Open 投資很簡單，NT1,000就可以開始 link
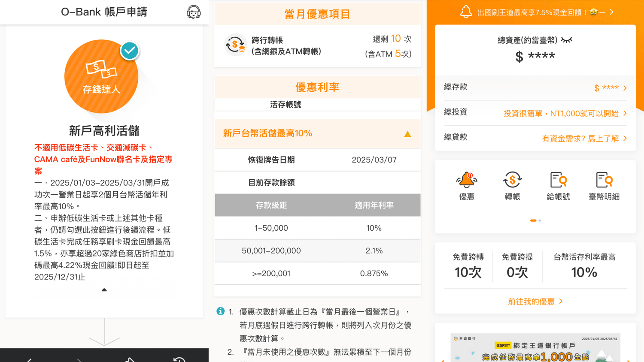644x362 pixels. pyautogui.click(x=561, y=114)
